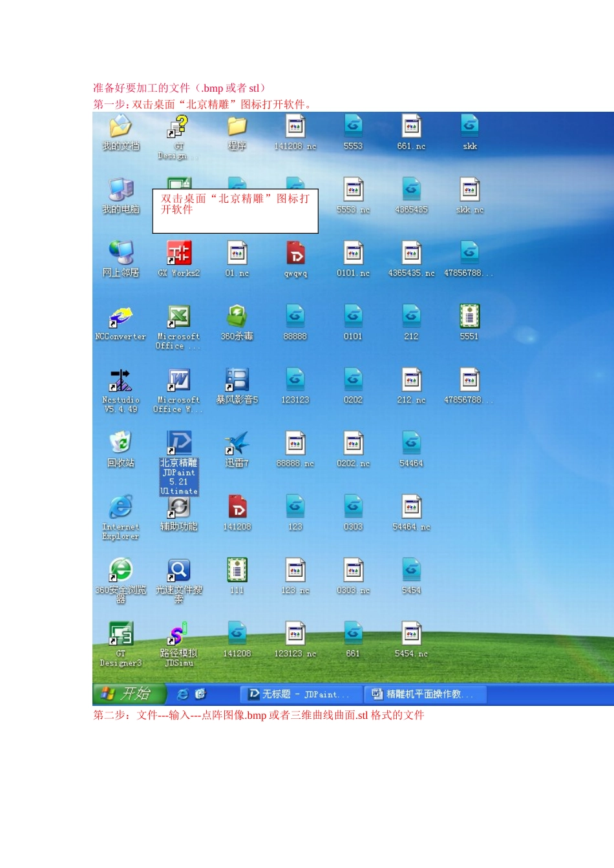Select the 0101.nc file icon
The height and width of the screenshot is (868, 614).
[x=353, y=259]
